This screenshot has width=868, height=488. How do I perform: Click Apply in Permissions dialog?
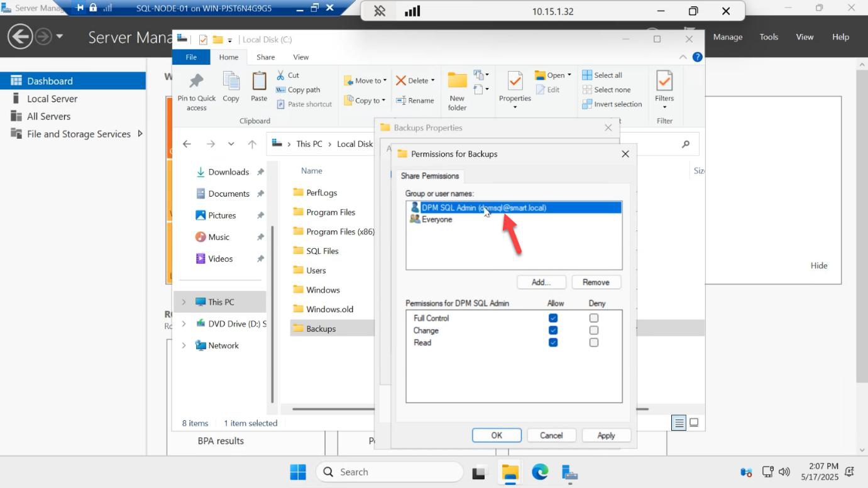pyautogui.click(x=606, y=435)
